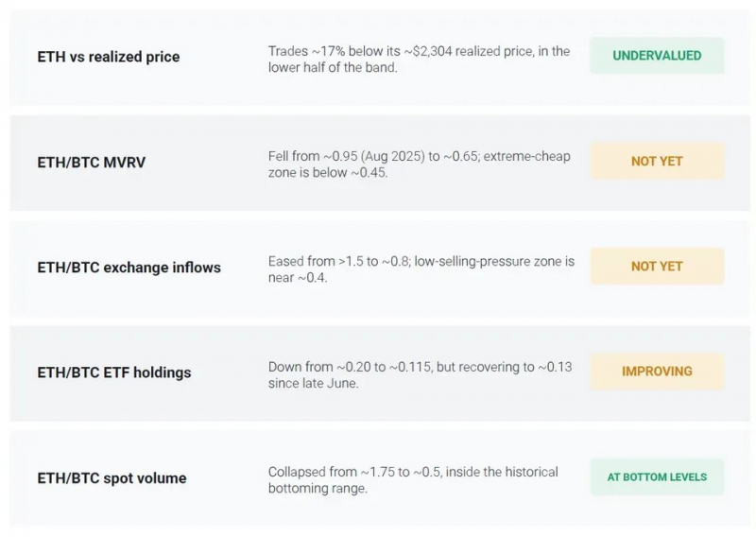
Task: Click the low-selling-pressure zone description
Action: point(421,269)
